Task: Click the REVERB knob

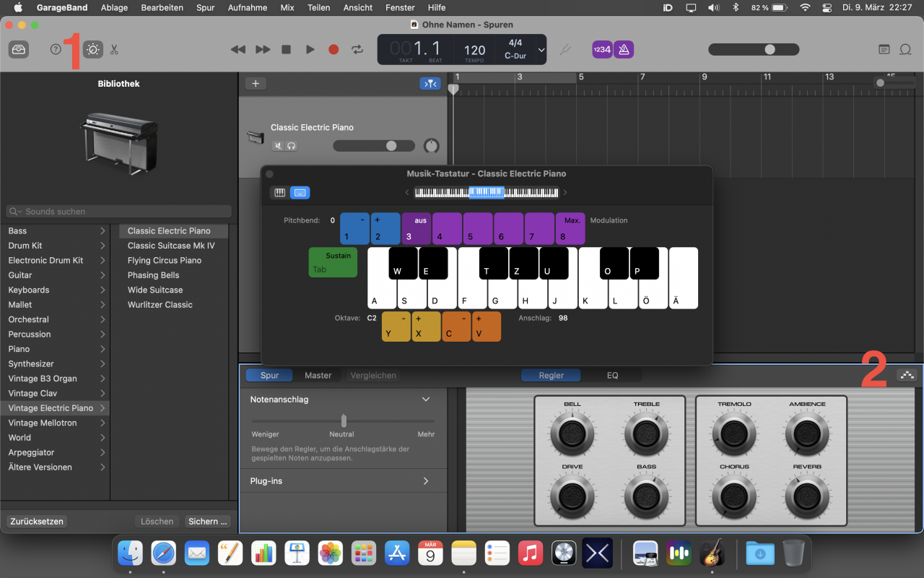Action: point(807,497)
